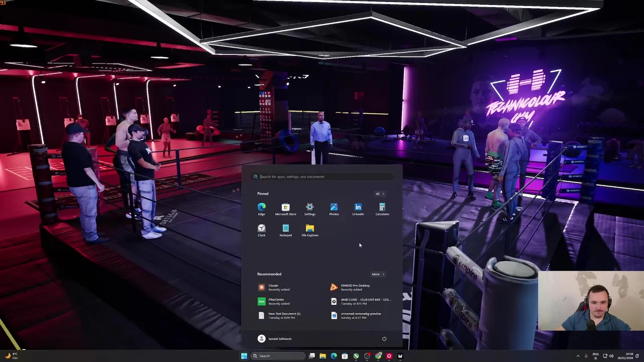Launch Notepad from pinned apps
The image size is (644, 362).
point(286,230)
